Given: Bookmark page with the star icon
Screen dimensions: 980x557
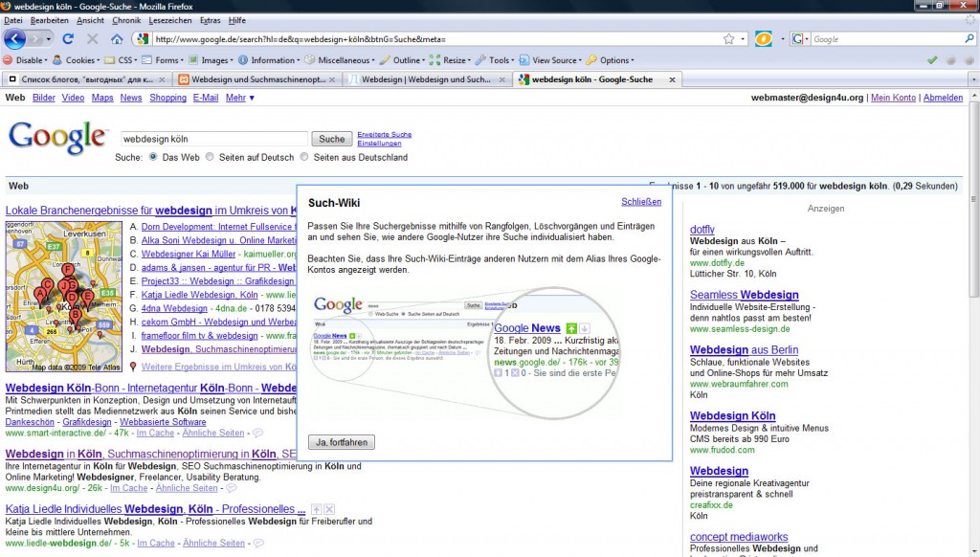Looking at the screenshot, I should 728,38.
